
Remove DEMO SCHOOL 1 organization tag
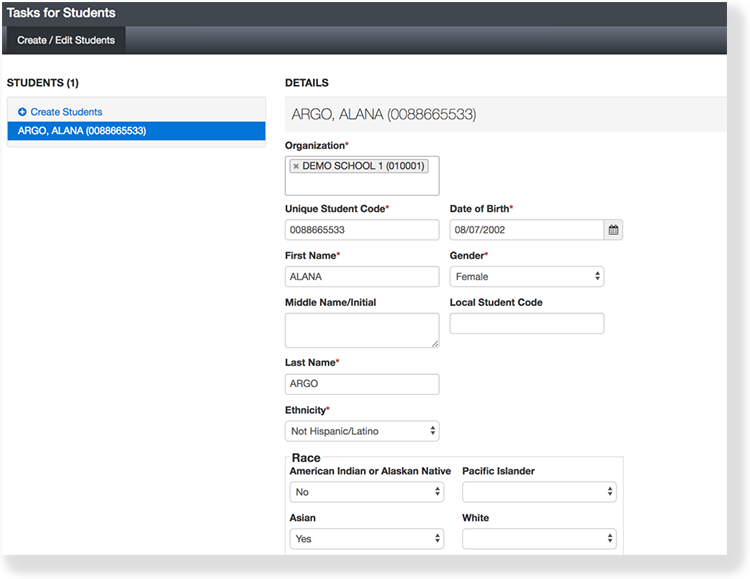(296, 166)
